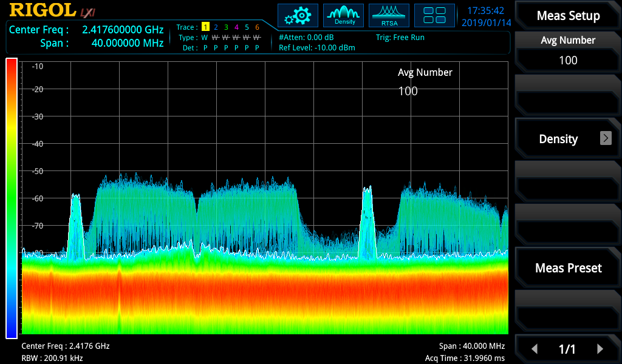Click the bottom 'Center Freq : 2.4176 GHz' text
622x364 pixels.
coord(66,346)
